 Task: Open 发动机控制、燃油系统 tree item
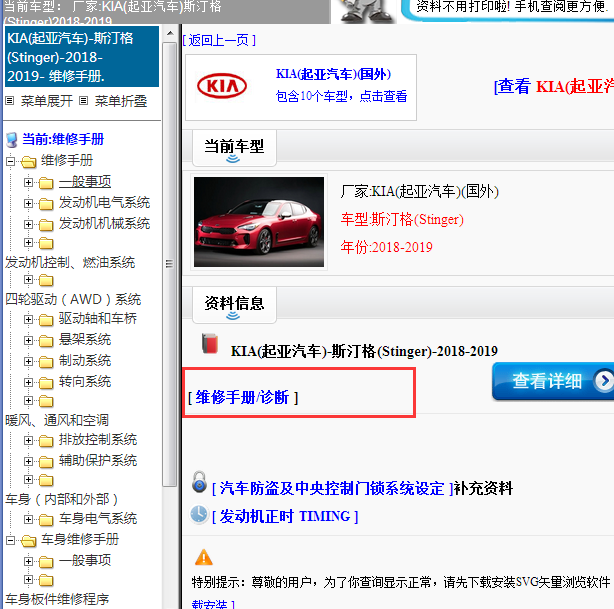click(70, 262)
